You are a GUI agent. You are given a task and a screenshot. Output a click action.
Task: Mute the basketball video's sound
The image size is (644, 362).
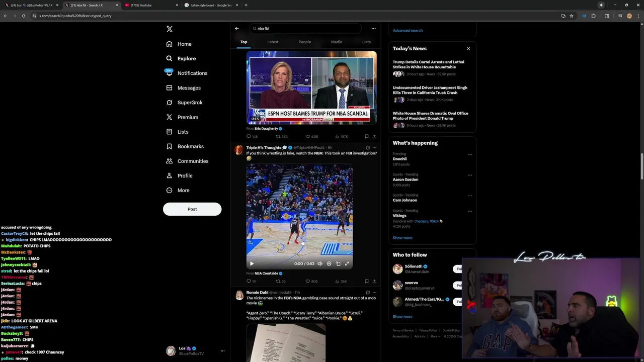[319, 263]
